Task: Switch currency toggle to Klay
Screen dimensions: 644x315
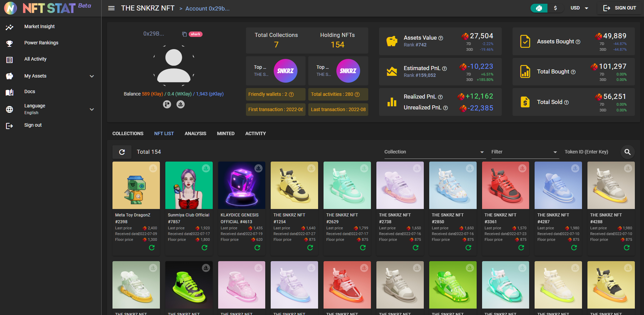Action: point(539,8)
